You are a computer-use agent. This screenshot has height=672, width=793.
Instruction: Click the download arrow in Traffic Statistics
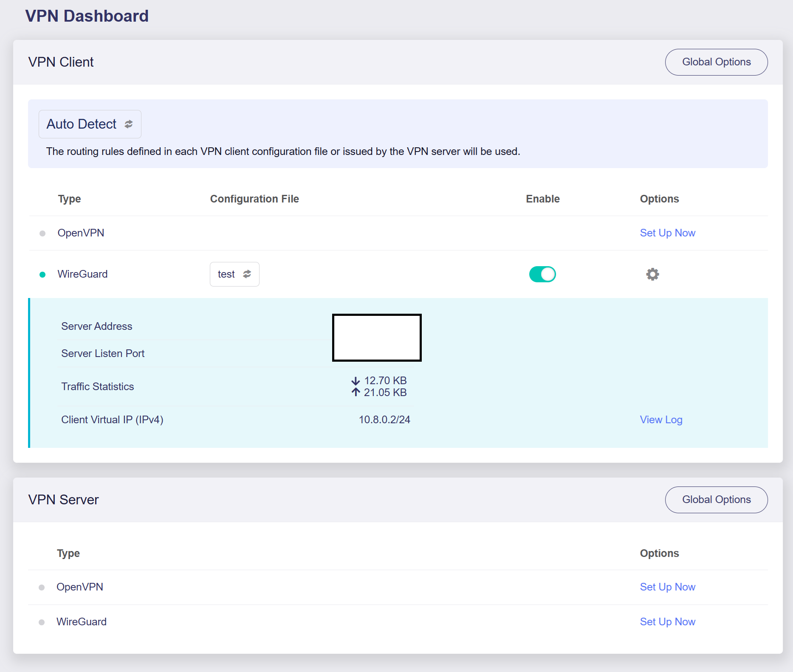click(x=356, y=381)
